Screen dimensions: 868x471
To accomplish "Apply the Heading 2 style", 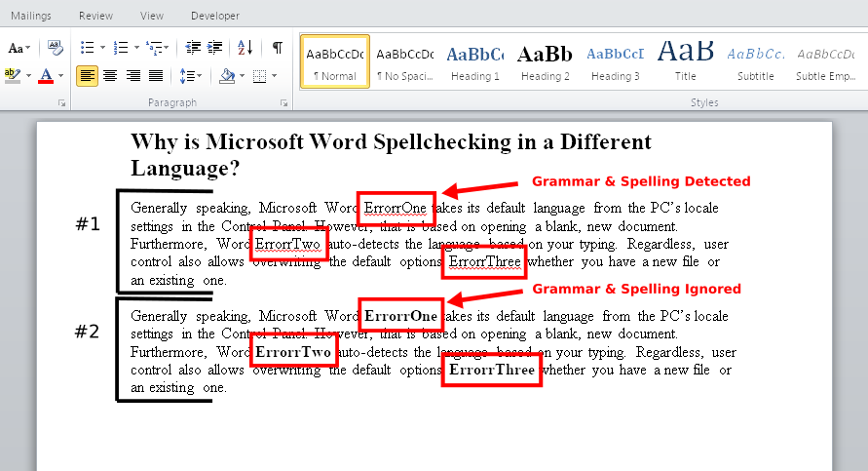I will point(546,61).
